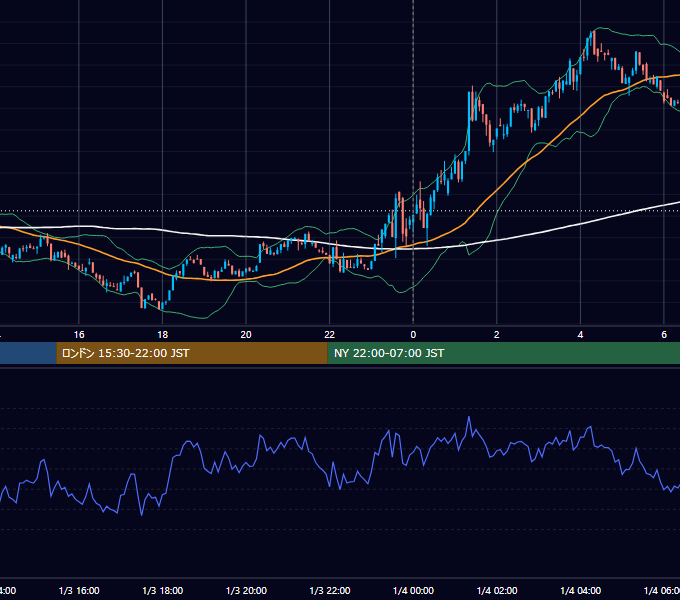Click the NY 22:00-07:00 JST session bar
The image size is (680, 600).
(503, 353)
